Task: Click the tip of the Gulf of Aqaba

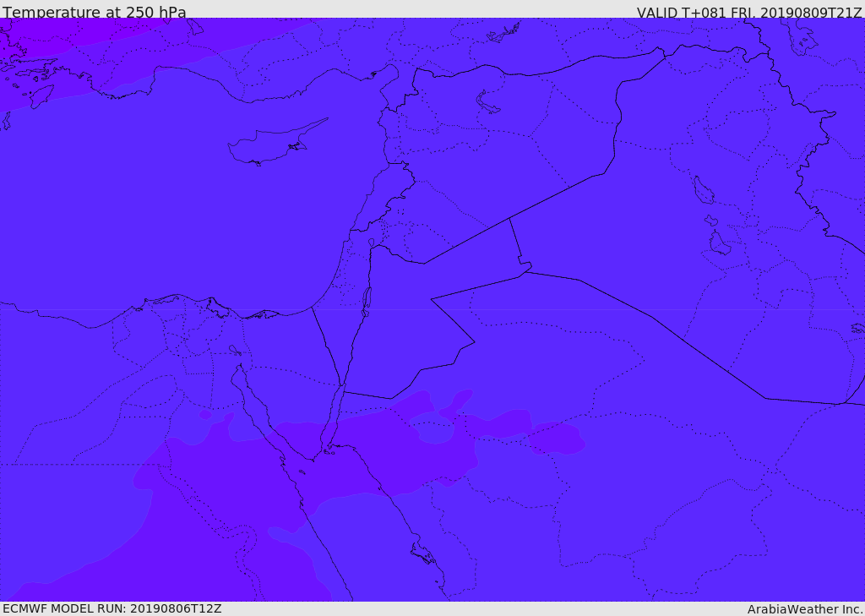Action: 343,384
